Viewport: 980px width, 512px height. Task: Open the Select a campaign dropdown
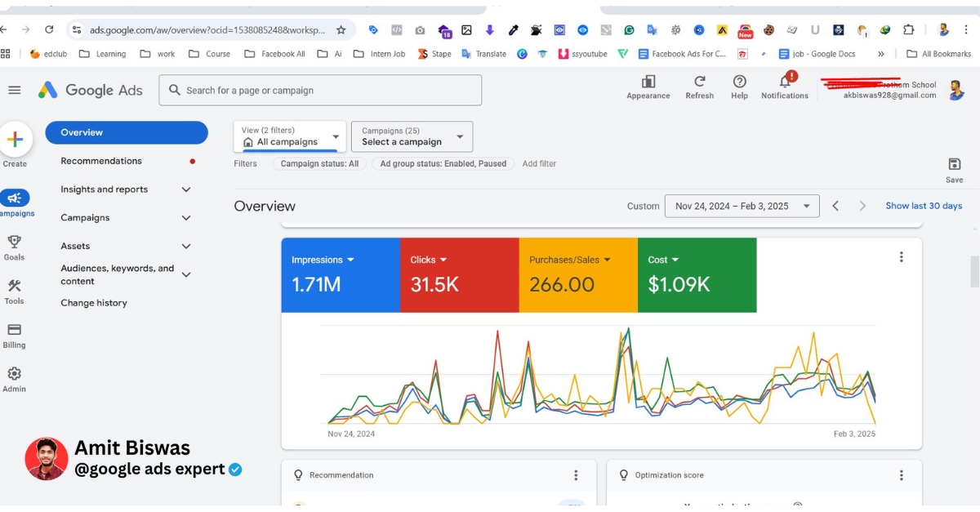[x=412, y=136]
